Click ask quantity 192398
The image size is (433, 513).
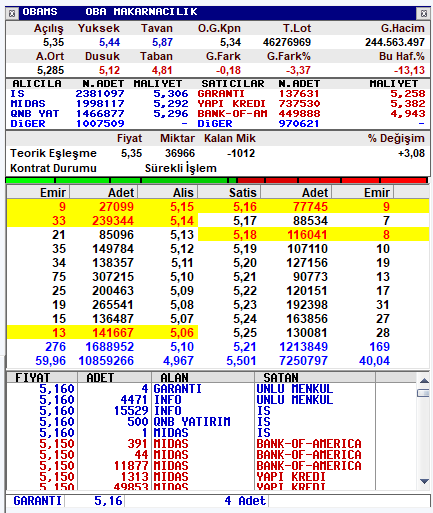307,305
